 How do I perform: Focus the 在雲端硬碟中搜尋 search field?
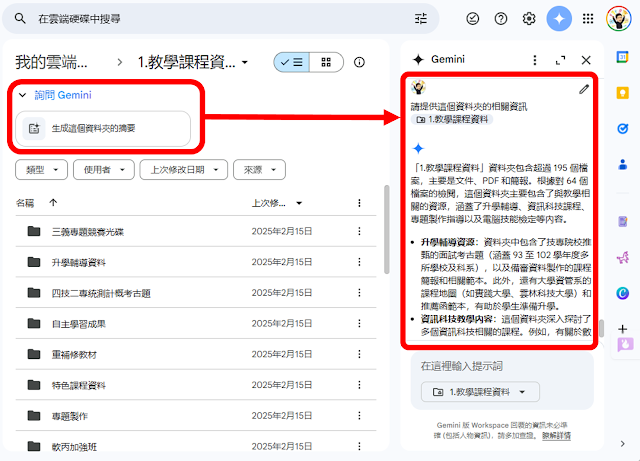pos(220,18)
